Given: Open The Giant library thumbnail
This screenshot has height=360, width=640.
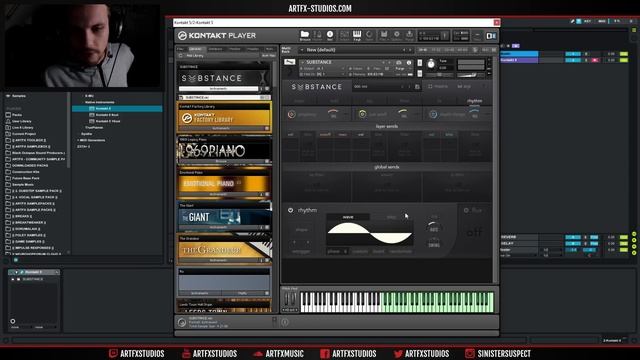Looking at the screenshot, I should coord(224,217).
